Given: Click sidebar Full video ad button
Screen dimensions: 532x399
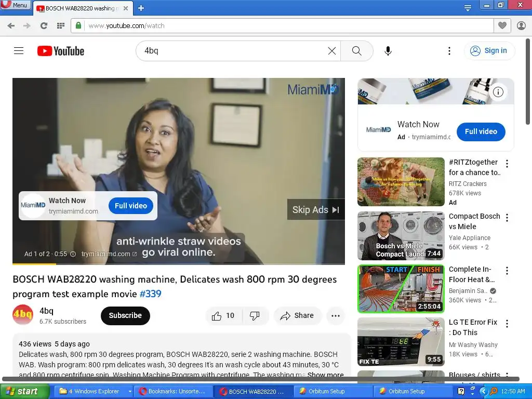Looking at the screenshot, I should pos(481,131).
